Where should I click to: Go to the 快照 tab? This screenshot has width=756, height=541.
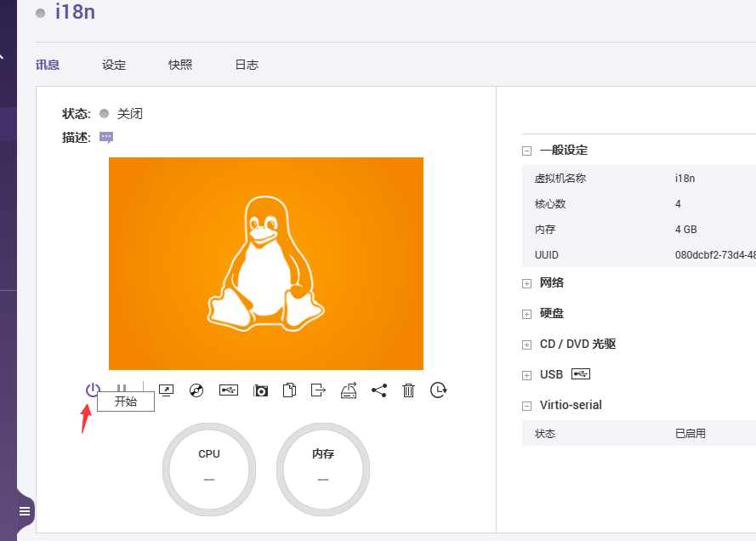(180, 65)
